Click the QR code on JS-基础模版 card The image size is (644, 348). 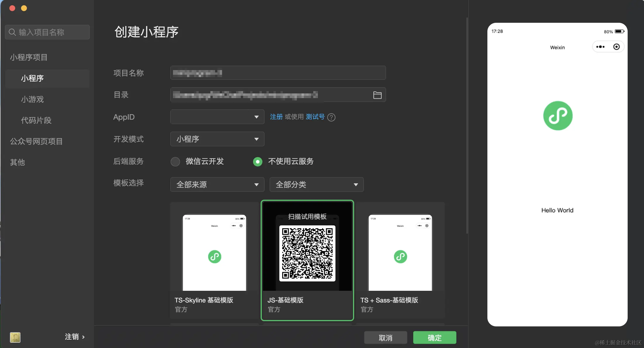[307, 253]
